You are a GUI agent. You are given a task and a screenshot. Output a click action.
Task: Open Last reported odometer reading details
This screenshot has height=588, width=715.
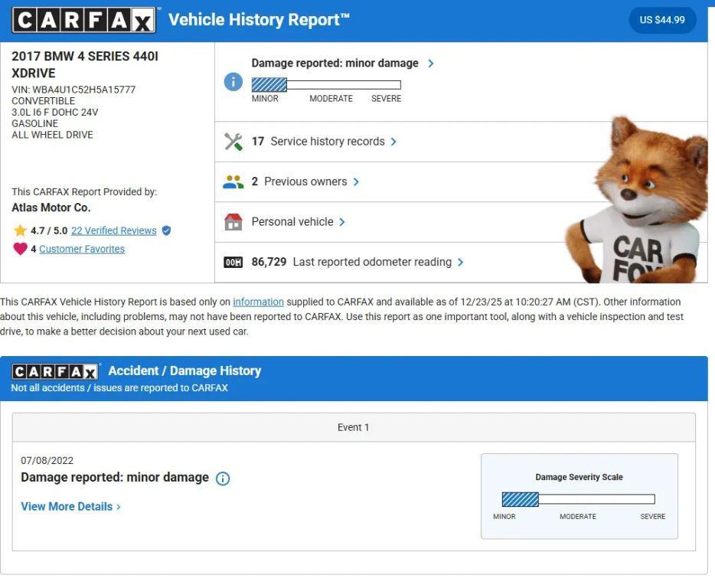click(x=357, y=263)
